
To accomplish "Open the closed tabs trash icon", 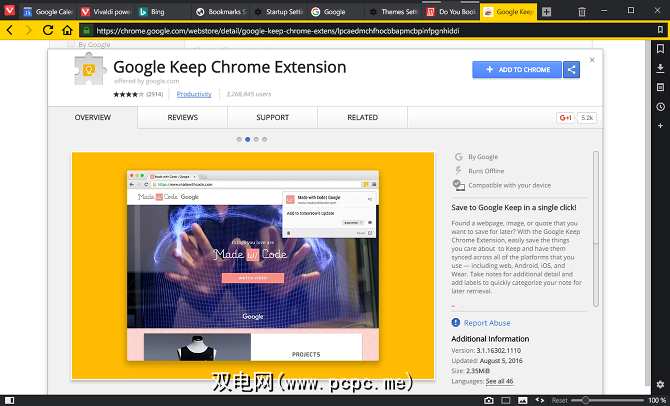I will pos(582,12).
